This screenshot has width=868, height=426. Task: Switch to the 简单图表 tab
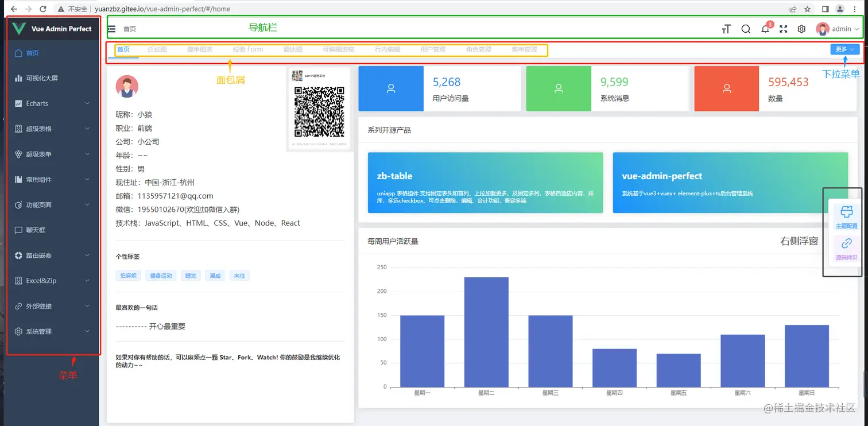pos(200,49)
